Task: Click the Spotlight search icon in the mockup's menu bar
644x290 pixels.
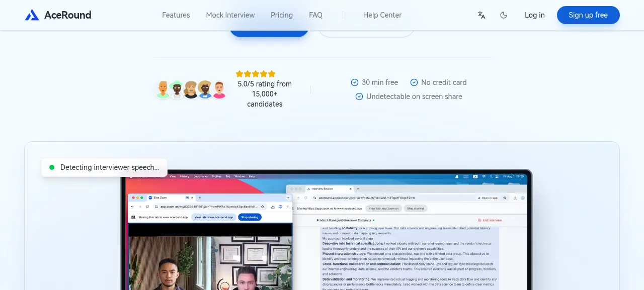Action: click(x=491, y=176)
